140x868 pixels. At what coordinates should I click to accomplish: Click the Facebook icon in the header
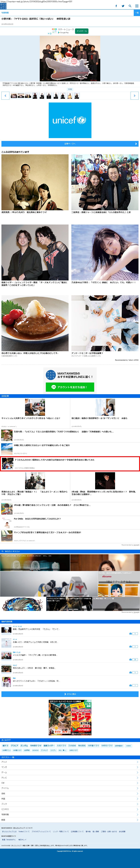116,6
